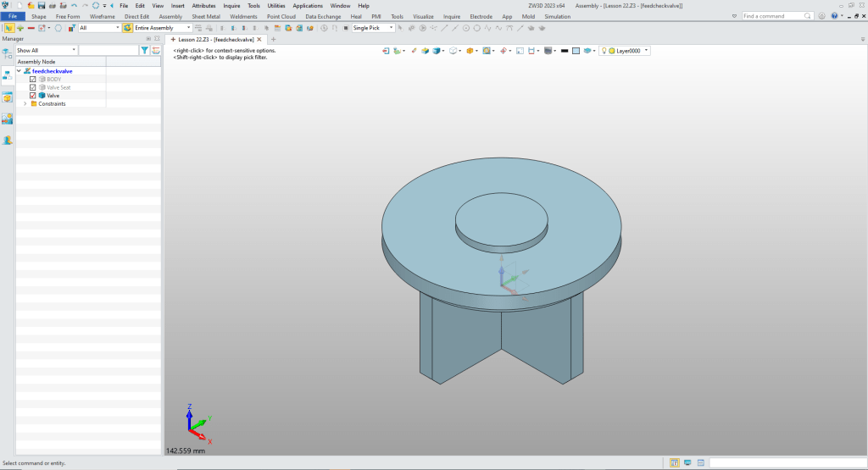Toggle the Valve component checkbox

tap(33, 96)
